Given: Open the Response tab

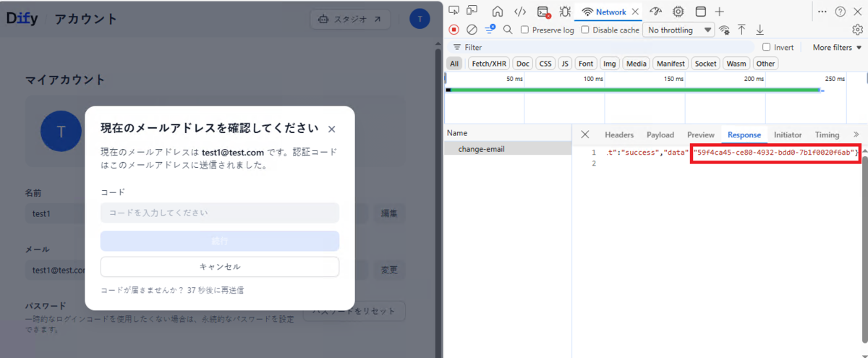Looking at the screenshot, I should tap(744, 135).
